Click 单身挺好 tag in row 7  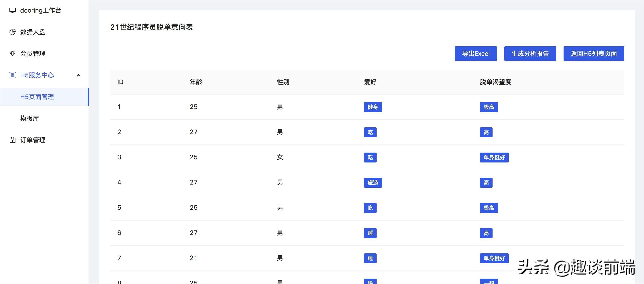click(x=494, y=258)
